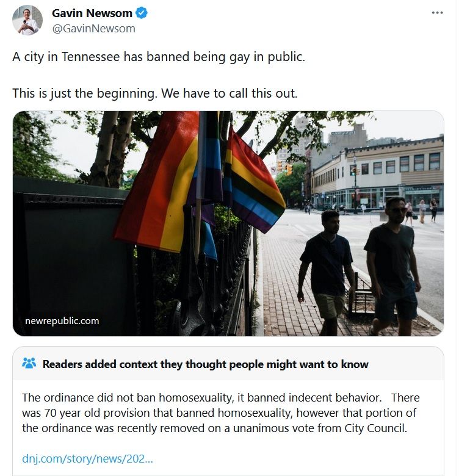Click Gavin Newsom's profile avatar
Image resolution: width=459 pixels, height=476 pixels.
(27, 20)
